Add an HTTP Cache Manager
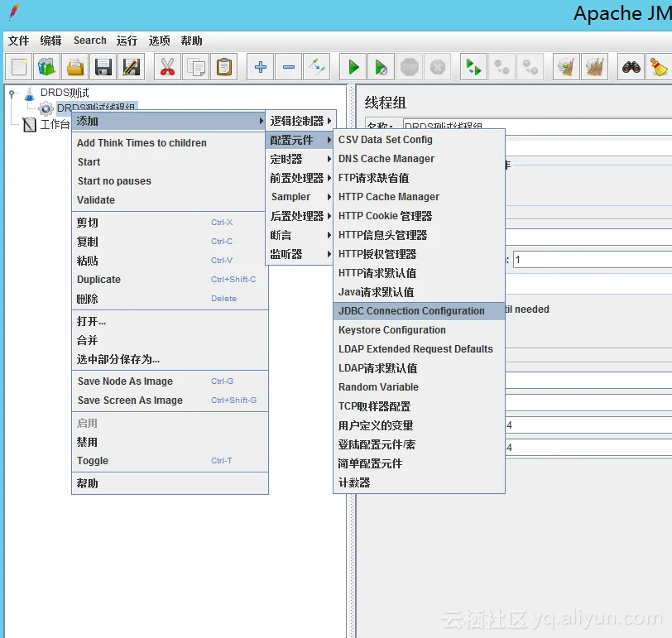Viewport: 672px width, 638px height. [419, 197]
